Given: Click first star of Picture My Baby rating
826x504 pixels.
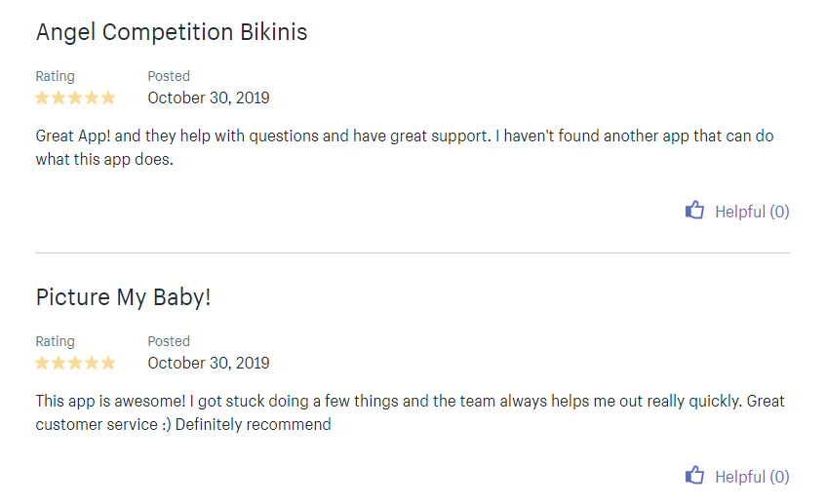Looking at the screenshot, I should point(43,363).
